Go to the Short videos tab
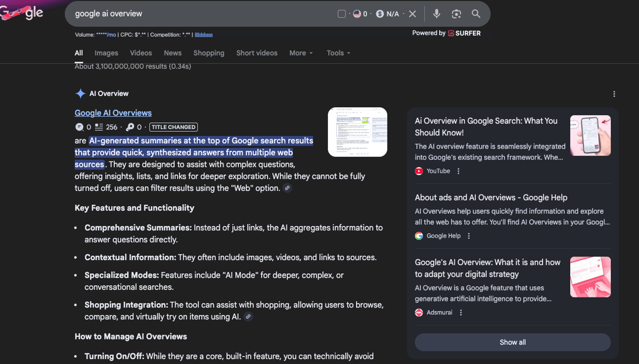Image resolution: width=639 pixels, height=364 pixels. coord(257,53)
